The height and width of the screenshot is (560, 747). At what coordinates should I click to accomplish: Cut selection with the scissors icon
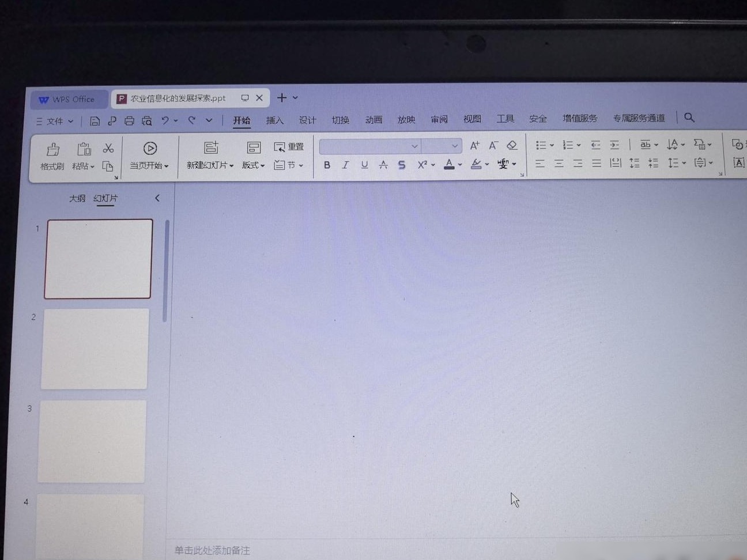tap(108, 148)
